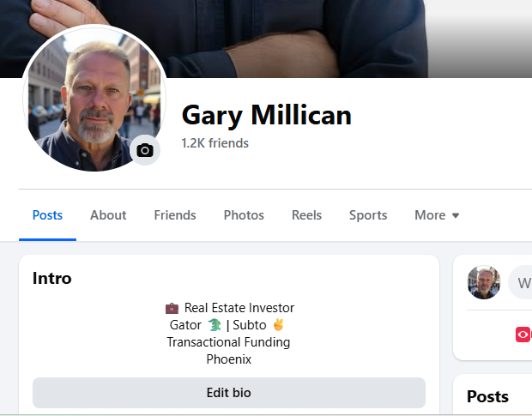The width and height of the screenshot is (532, 416).
Task: Click the red live video icon
Action: point(523,335)
